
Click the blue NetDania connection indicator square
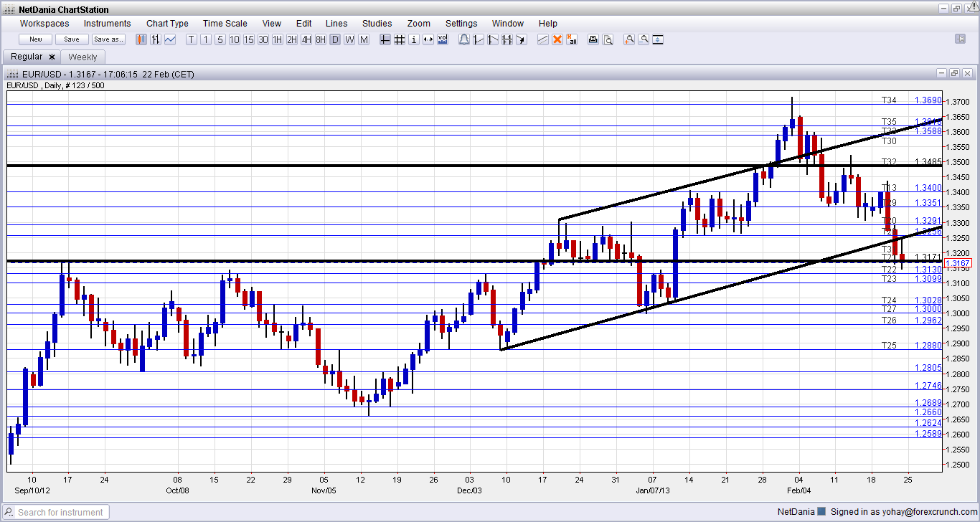tap(821, 512)
